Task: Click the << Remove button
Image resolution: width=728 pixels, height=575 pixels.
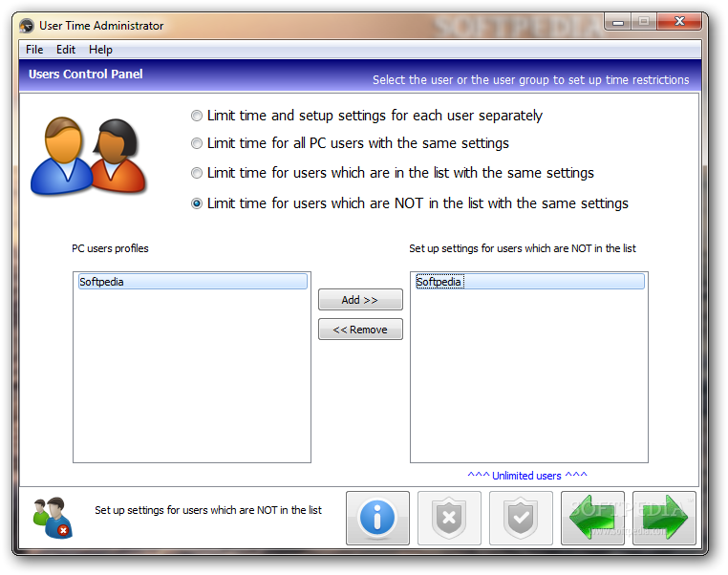Action: click(x=360, y=330)
